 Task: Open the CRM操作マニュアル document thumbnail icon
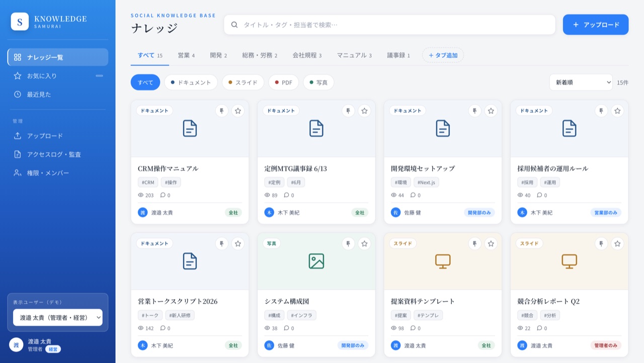[190, 128]
